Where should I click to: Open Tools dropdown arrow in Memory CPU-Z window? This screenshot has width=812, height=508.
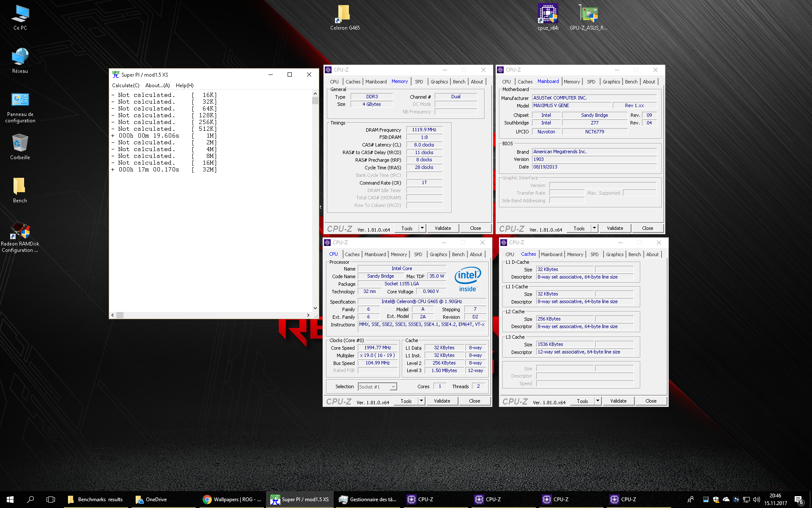pyautogui.click(x=422, y=228)
